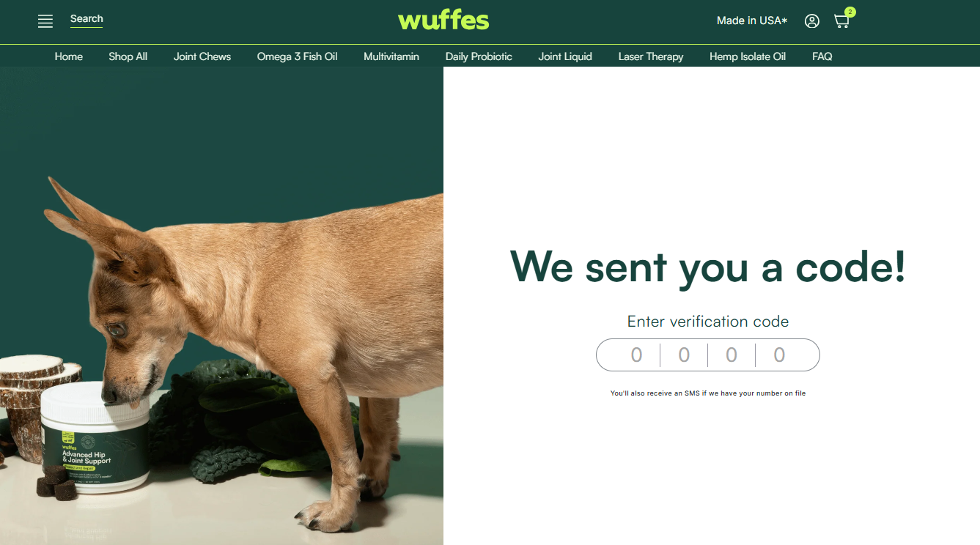Screen dimensions: 980x545
Task: Open the Shop All menu item
Action: click(128, 56)
